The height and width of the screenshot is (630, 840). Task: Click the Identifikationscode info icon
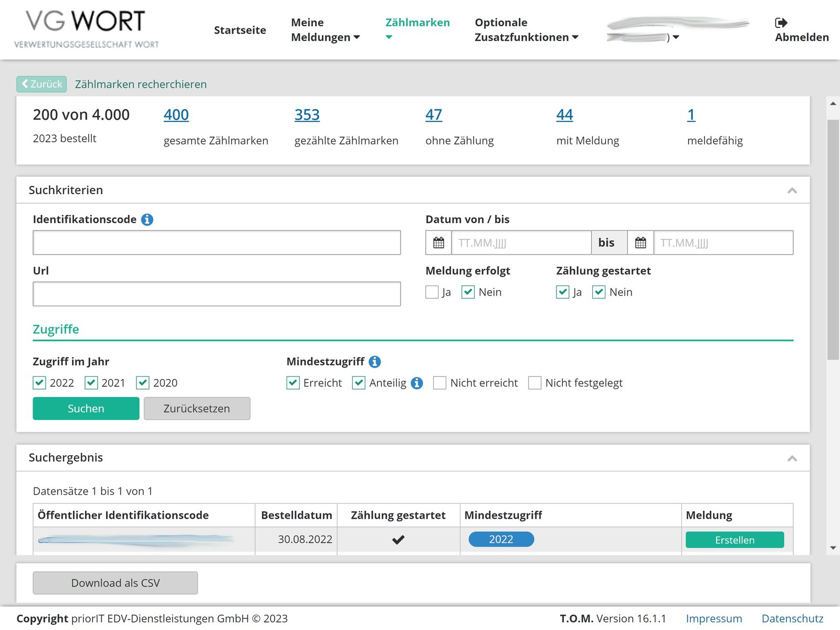[147, 219]
